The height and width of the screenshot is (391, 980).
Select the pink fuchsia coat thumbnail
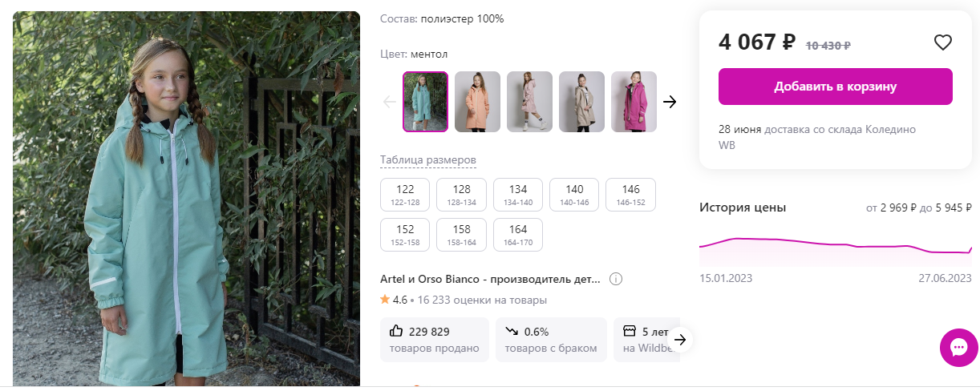pos(634,102)
